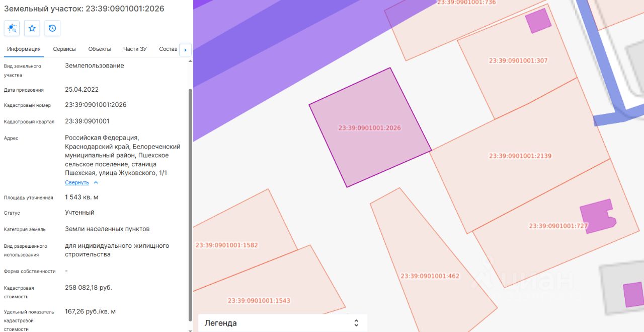
Task: Open the Состав tab
Action: click(x=168, y=49)
